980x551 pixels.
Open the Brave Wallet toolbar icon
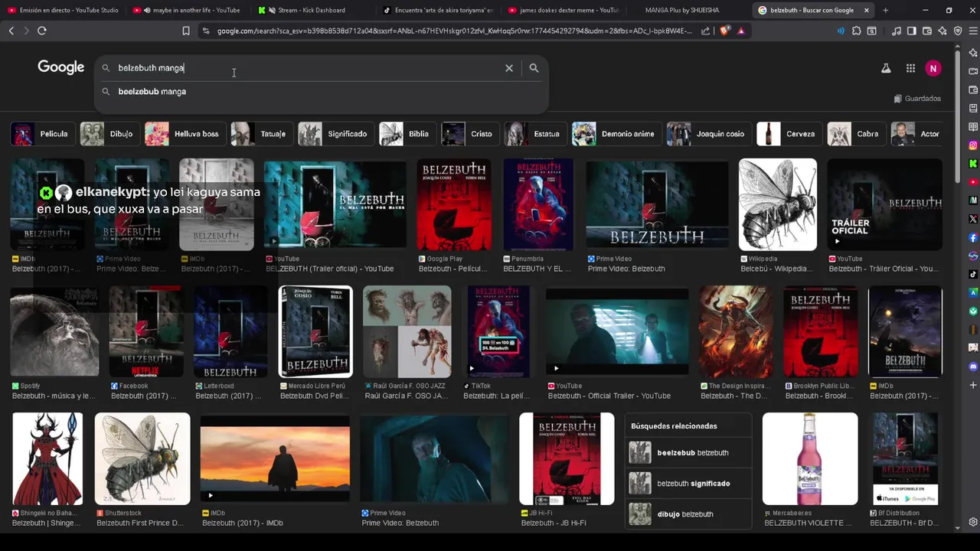[927, 31]
